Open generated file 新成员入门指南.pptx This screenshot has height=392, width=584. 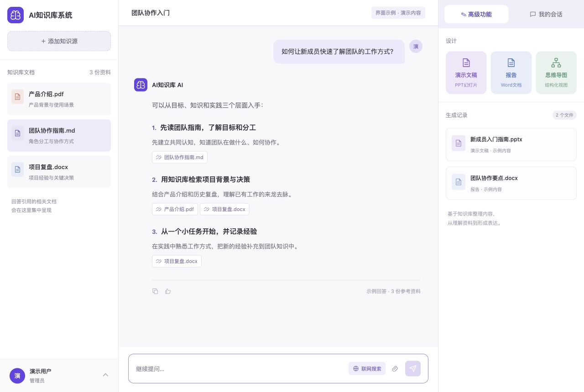[511, 144]
